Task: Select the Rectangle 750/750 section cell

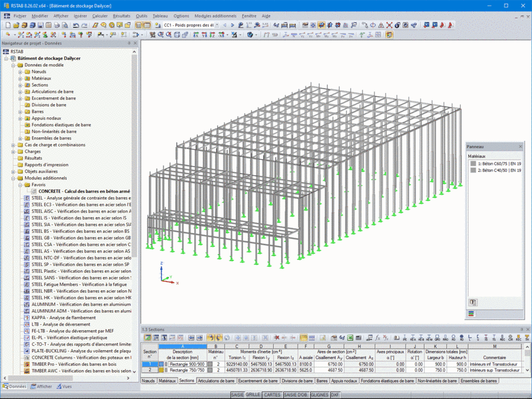Action: click(x=186, y=370)
